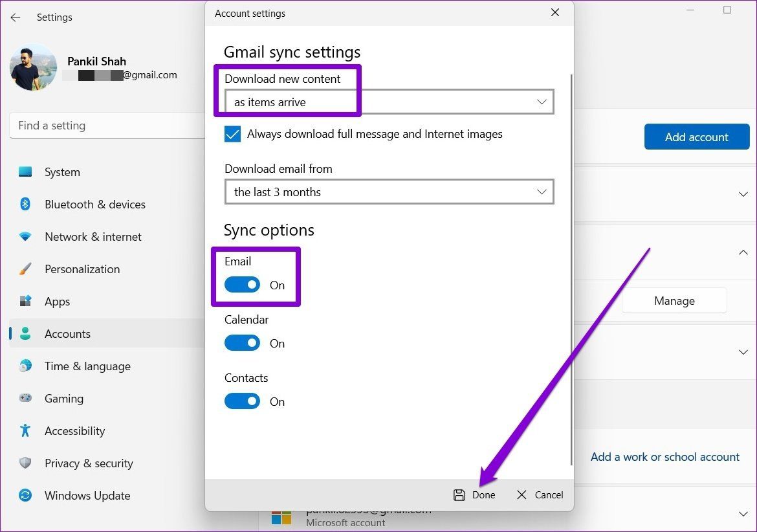Click the Personalization paintbrush icon
This screenshot has width=757, height=532.
pyautogui.click(x=25, y=269)
